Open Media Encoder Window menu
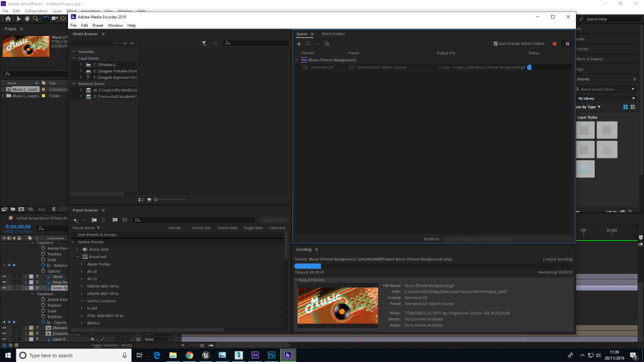The height and width of the screenshot is (362, 644). point(115,26)
